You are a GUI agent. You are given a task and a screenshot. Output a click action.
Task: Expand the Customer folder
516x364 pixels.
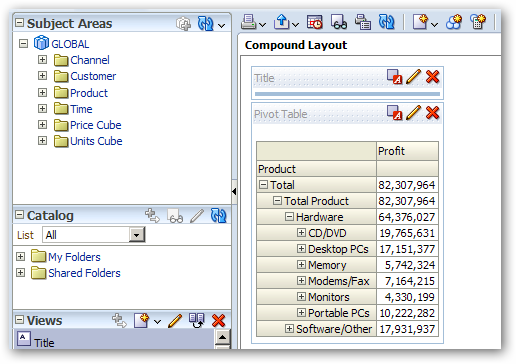(x=42, y=76)
